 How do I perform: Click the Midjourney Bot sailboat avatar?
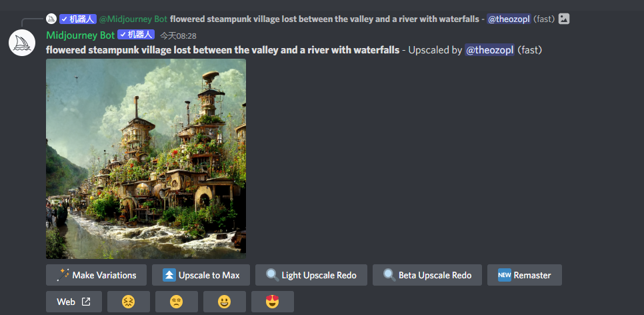(22, 43)
